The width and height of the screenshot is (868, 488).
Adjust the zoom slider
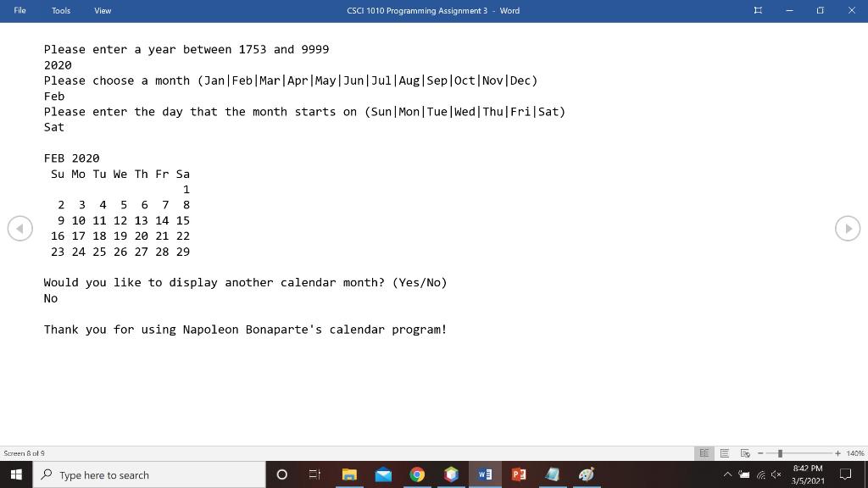point(782,453)
